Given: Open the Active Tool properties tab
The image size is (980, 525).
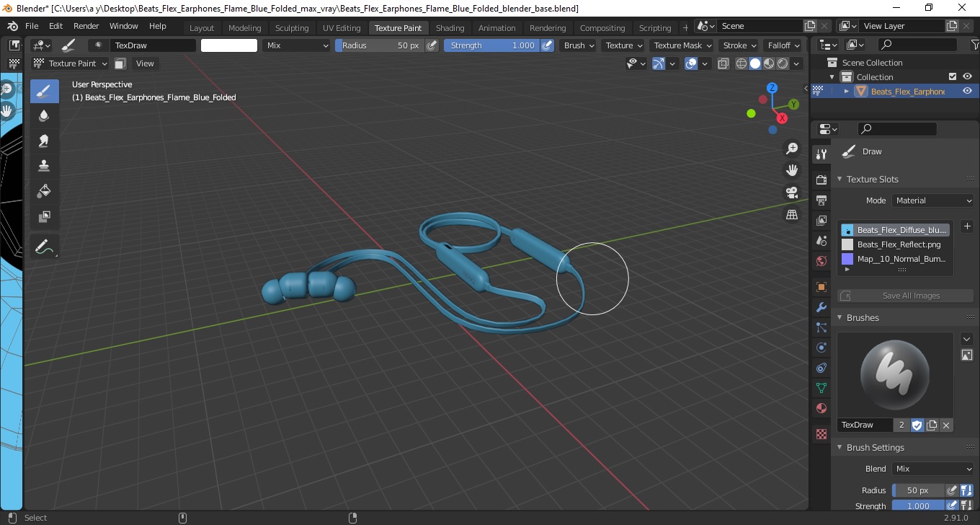Looking at the screenshot, I should 821,154.
